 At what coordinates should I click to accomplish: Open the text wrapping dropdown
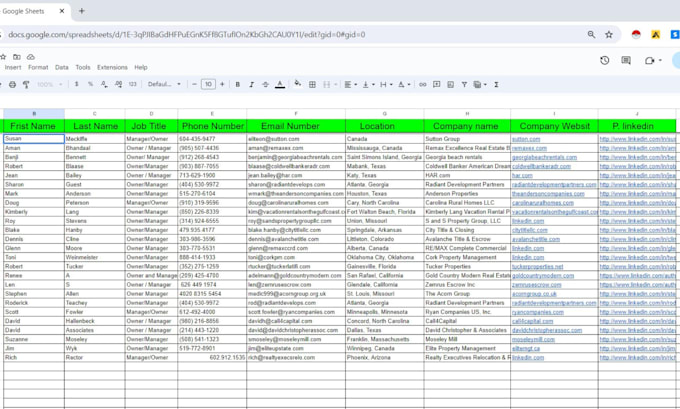pos(386,85)
